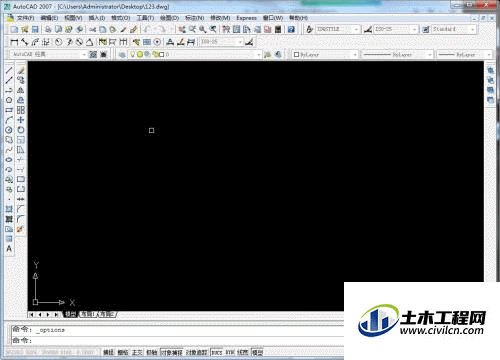Expand the ByLayer lineweight dropdown
Image resolution: width=500 pixels, height=360 pixels.
click(489, 54)
